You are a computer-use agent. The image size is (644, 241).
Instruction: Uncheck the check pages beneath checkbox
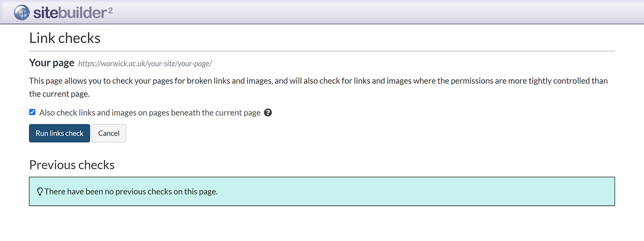32,112
